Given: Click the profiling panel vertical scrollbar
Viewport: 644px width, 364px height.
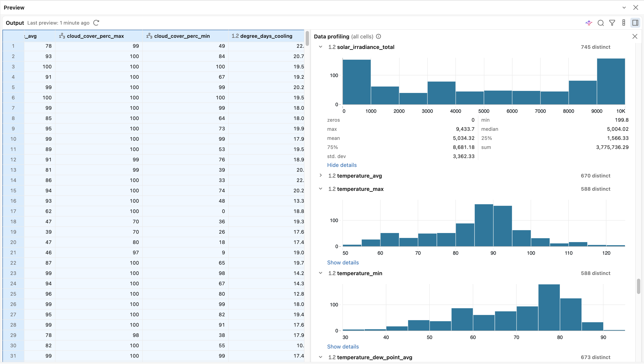Looking at the screenshot, I should click(639, 287).
